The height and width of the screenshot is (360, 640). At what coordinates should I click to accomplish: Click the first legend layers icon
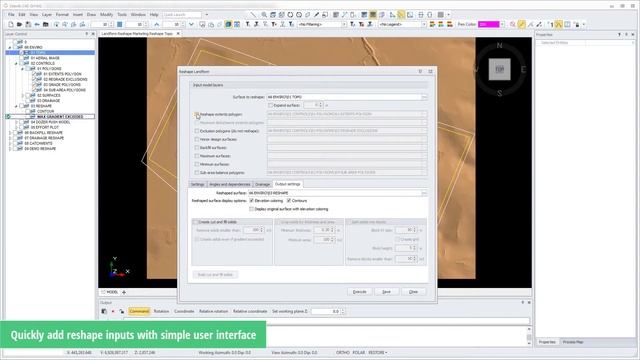point(432,24)
